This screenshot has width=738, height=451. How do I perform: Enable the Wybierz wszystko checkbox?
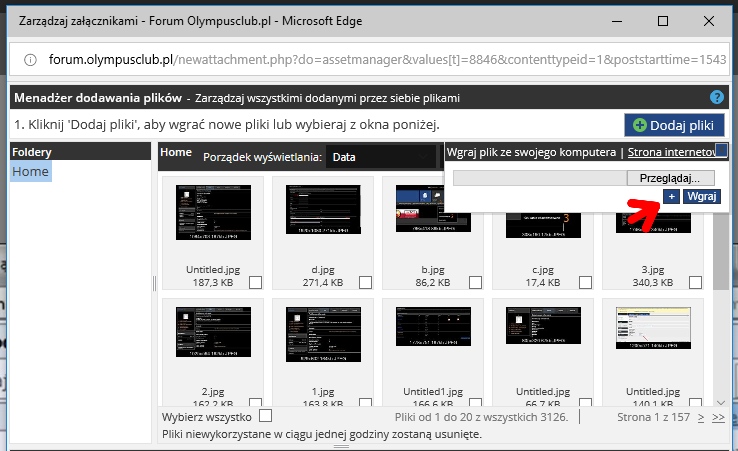[x=265, y=415]
